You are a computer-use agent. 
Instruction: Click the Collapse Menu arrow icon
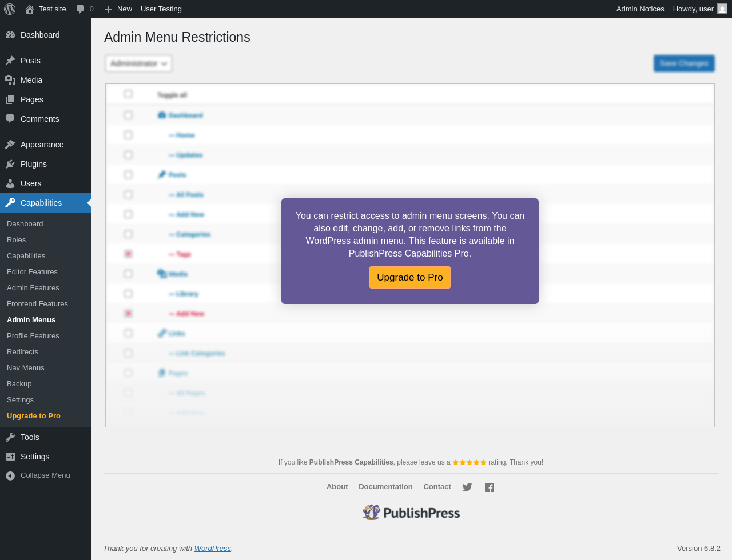click(x=10, y=475)
